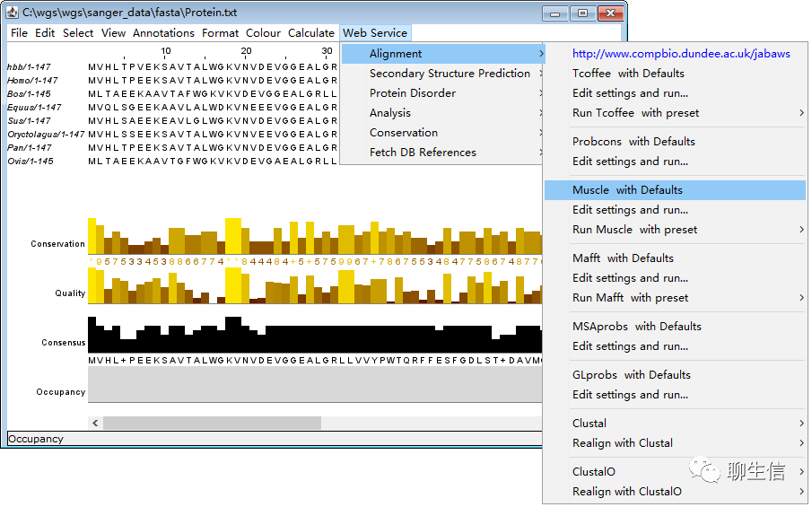This screenshot has width=812, height=507.
Task: Open the View menu
Action: (x=113, y=33)
